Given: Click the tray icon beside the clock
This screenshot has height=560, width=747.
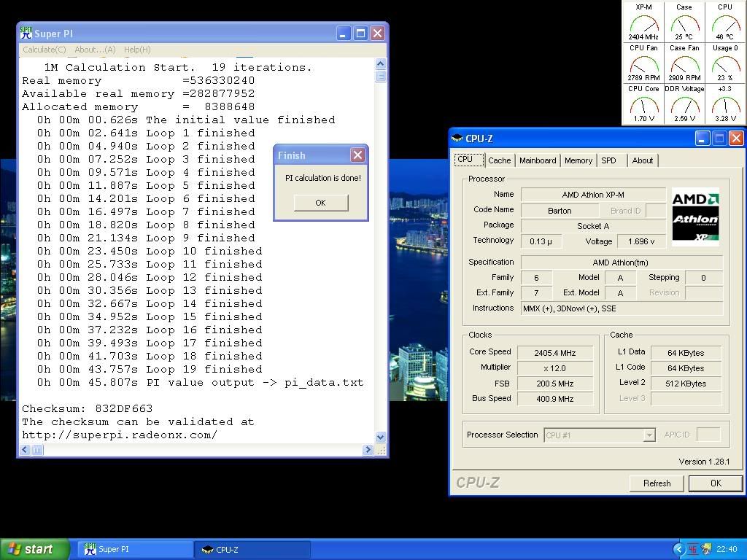Looking at the screenshot, I should [706, 550].
